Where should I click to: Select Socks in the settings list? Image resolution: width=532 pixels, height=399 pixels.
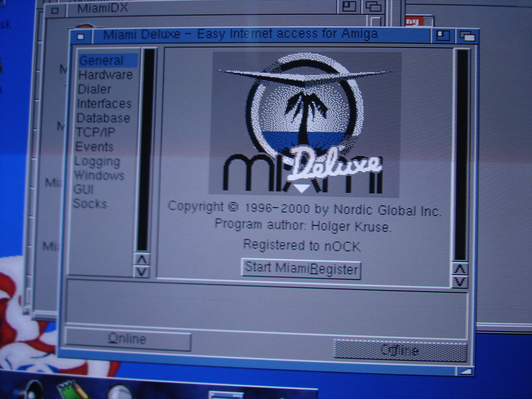90,204
